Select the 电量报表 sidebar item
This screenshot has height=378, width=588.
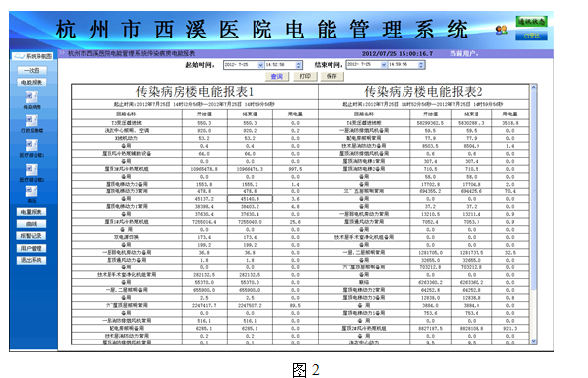[32, 212]
